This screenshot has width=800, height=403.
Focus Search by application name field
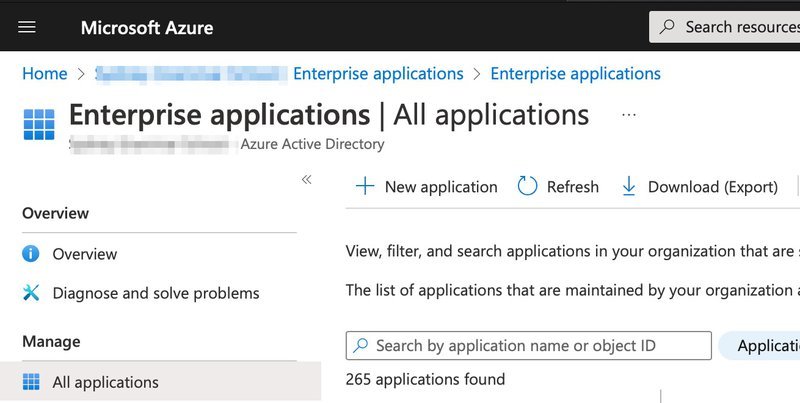(x=529, y=345)
